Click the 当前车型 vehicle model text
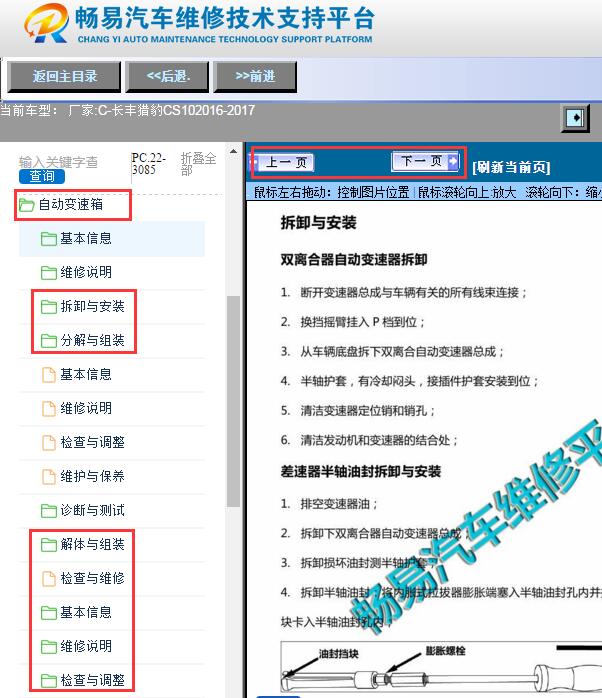This screenshot has width=602, height=698. pos(128,110)
